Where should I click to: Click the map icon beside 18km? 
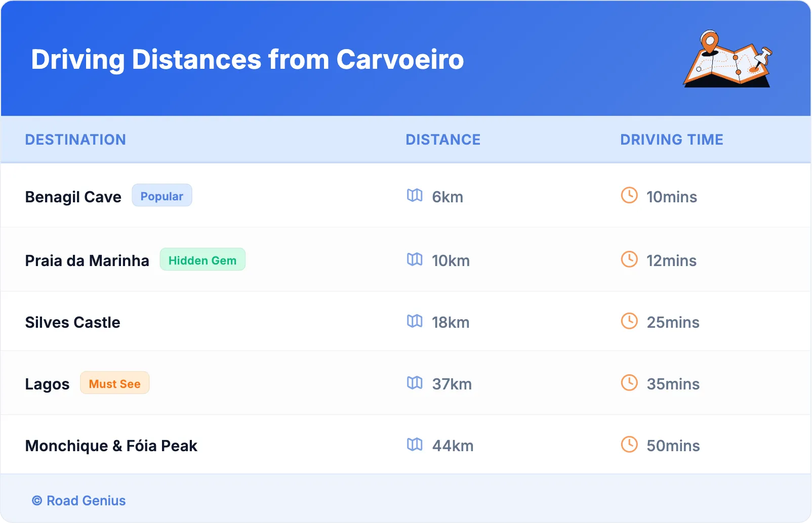[415, 321]
